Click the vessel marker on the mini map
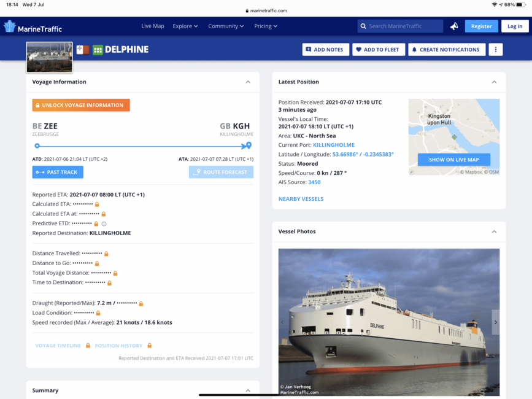532x399 pixels. [454, 137]
